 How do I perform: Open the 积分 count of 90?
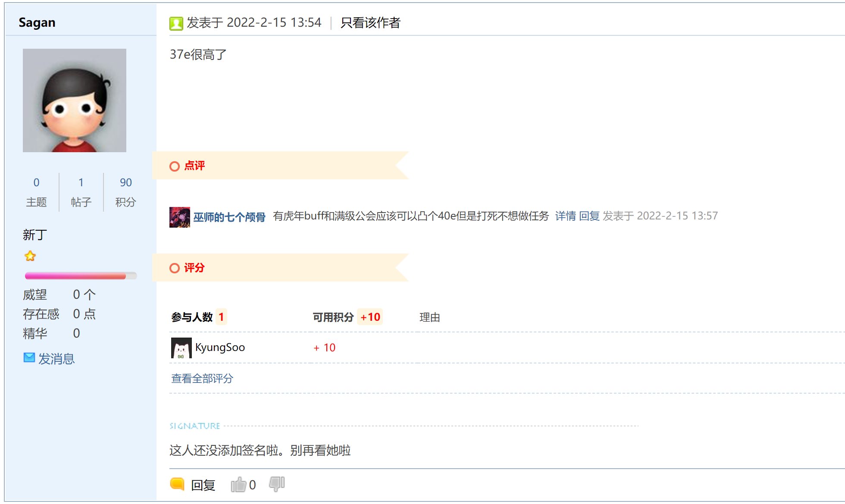pyautogui.click(x=126, y=182)
